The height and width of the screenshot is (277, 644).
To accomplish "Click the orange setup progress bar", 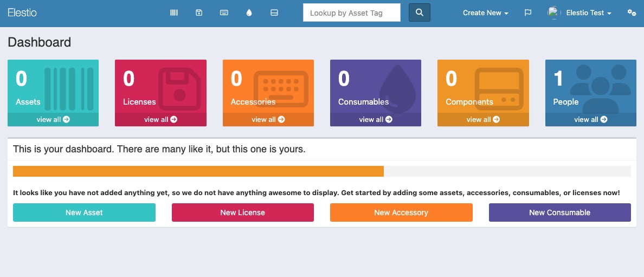I will pyautogui.click(x=198, y=171).
